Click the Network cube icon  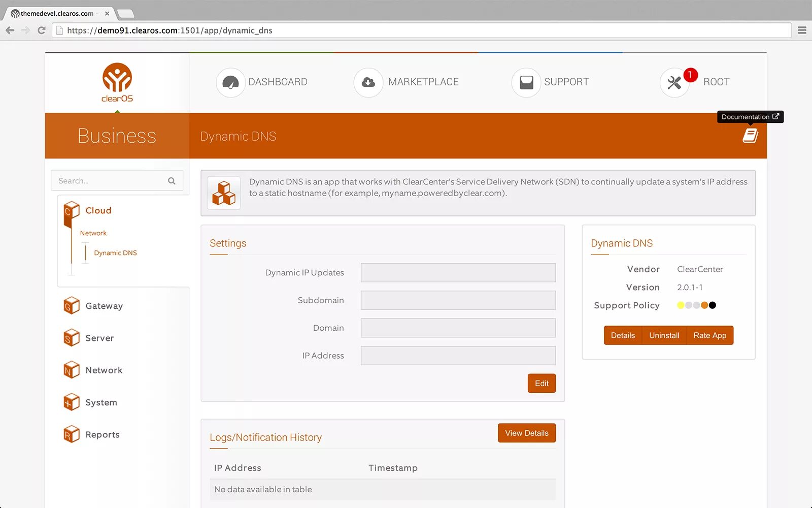[x=72, y=370]
